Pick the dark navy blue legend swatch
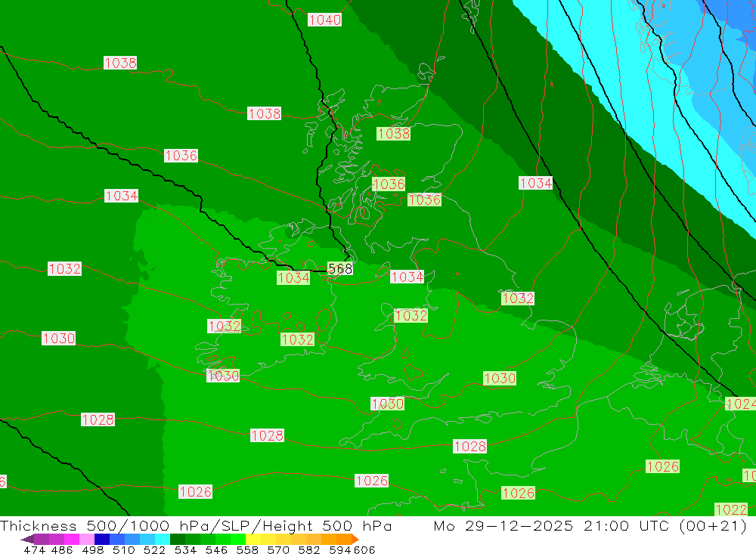756x554 pixels. [x=101, y=539]
